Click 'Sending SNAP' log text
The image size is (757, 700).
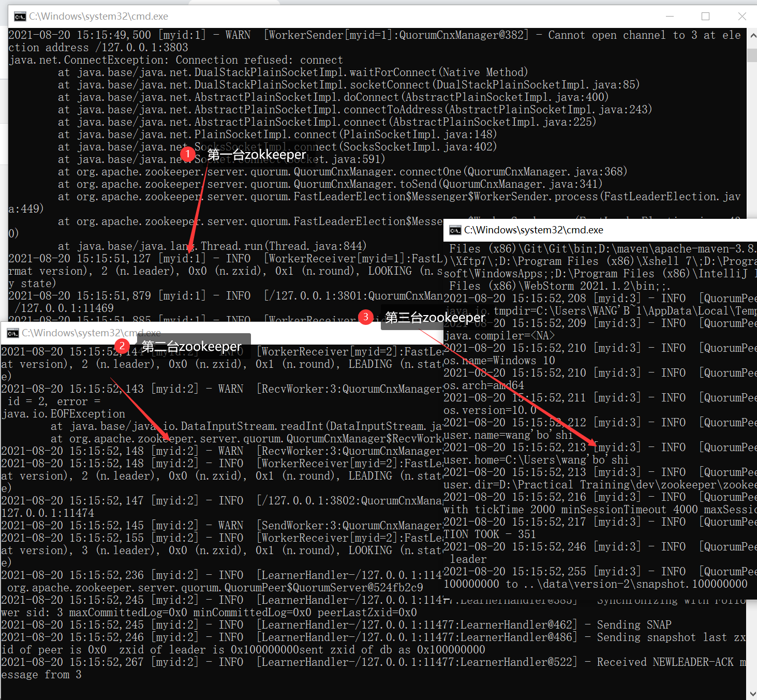click(x=634, y=625)
